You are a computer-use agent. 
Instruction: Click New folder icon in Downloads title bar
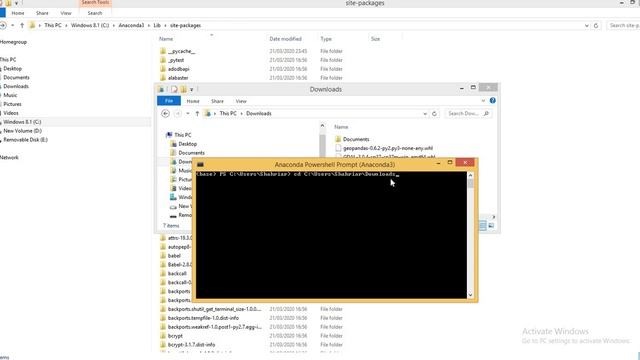(183, 89)
